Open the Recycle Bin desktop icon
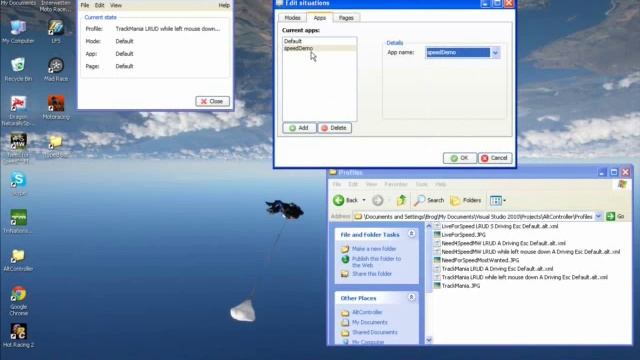 pyautogui.click(x=18, y=69)
